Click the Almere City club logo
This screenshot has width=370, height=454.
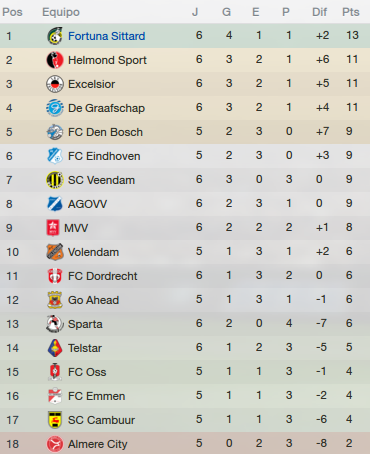pos(55,444)
